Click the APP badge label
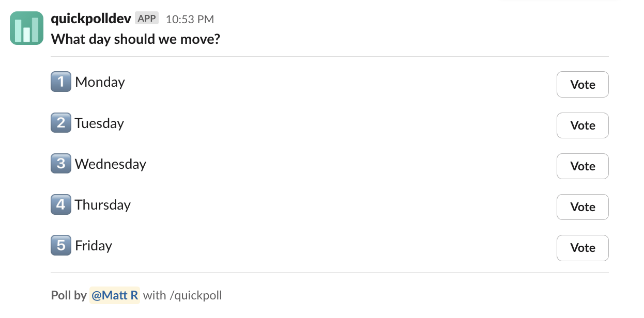Screen dimensions: 644x318 147,19
